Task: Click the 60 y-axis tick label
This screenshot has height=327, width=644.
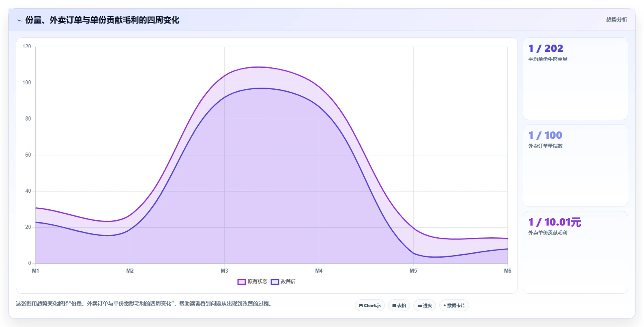Action: point(28,155)
